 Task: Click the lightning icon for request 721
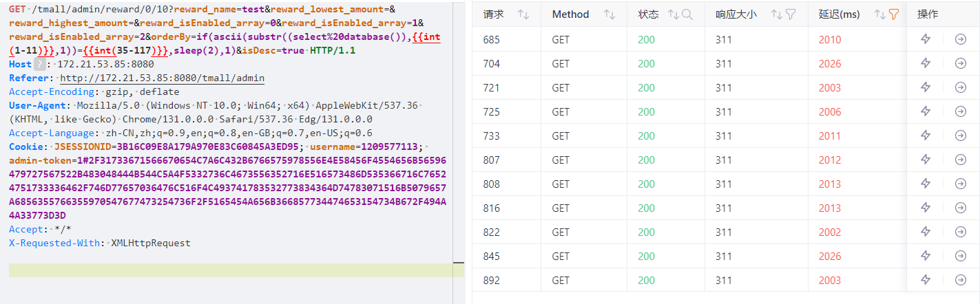point(926,88)
